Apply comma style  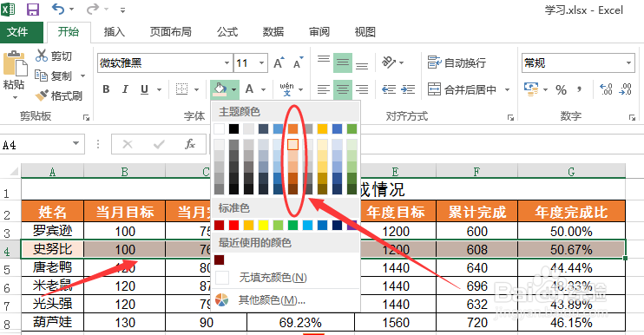(579, 89)
